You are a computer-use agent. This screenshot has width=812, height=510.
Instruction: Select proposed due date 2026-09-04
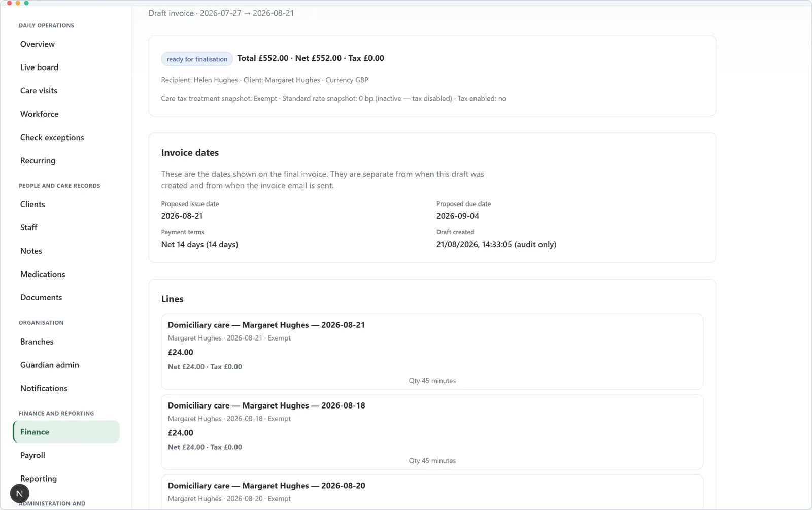[x=457, y=216]
